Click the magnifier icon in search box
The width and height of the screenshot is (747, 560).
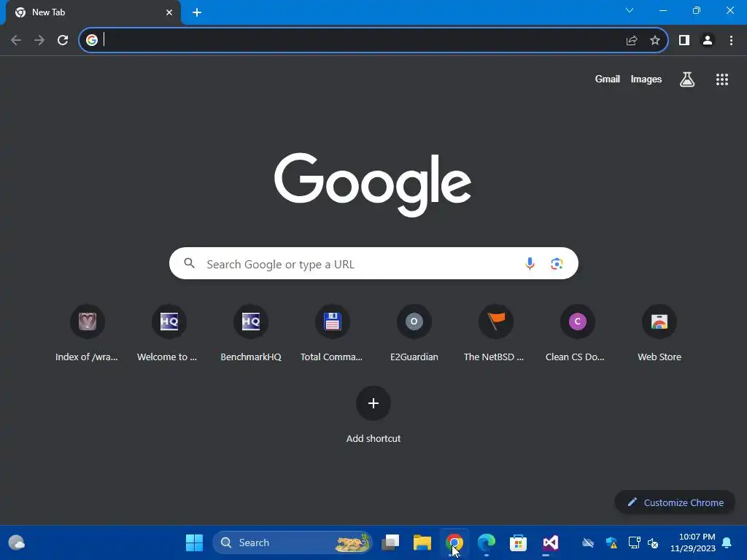pyautogui.click(x=189, y=263)
